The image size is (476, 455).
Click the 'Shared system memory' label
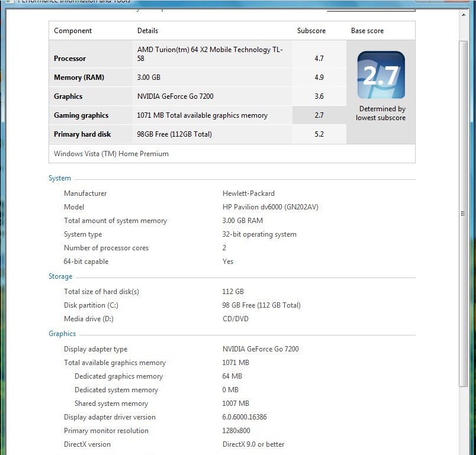pyautogui.click(x=111, y=404)
